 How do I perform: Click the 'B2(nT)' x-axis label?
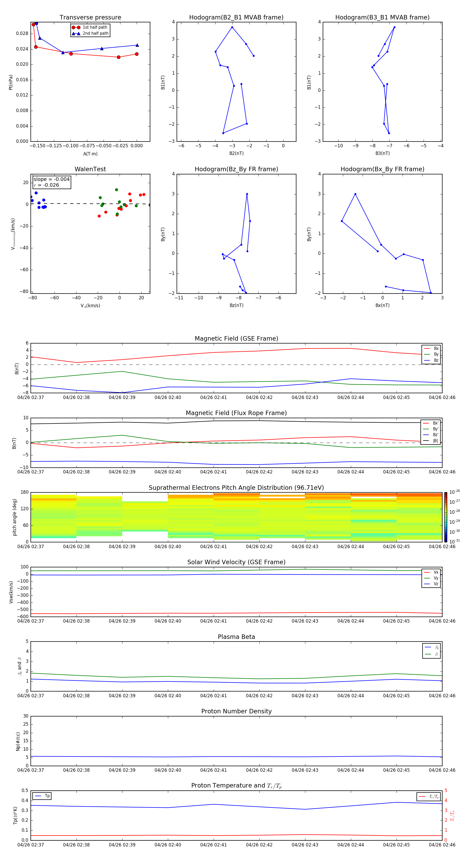(236, 153)
